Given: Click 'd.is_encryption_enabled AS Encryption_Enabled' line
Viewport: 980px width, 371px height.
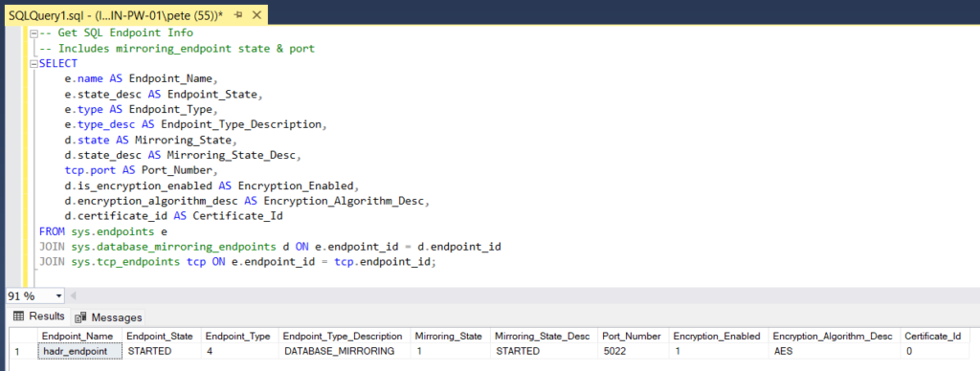Looking at the screenshot, I should pos(212,185).
